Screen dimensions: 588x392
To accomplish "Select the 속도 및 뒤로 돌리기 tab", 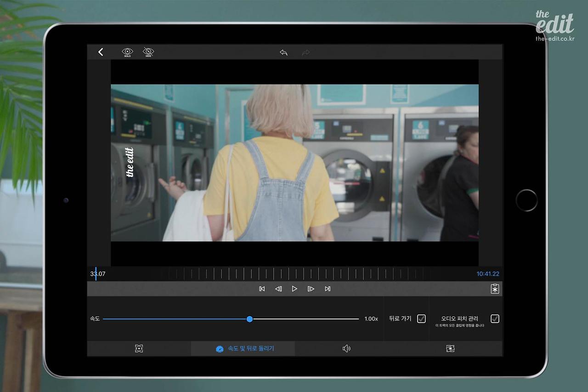I will (x=243, y=348).
